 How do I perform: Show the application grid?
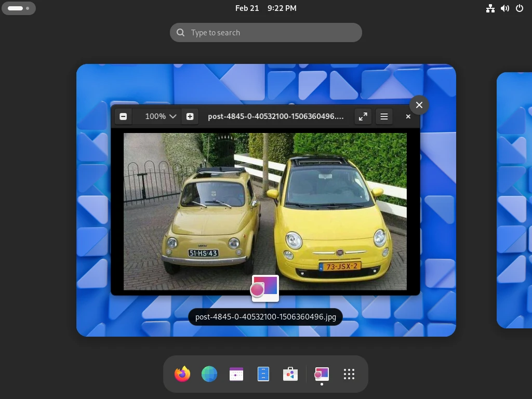(349, 374)
